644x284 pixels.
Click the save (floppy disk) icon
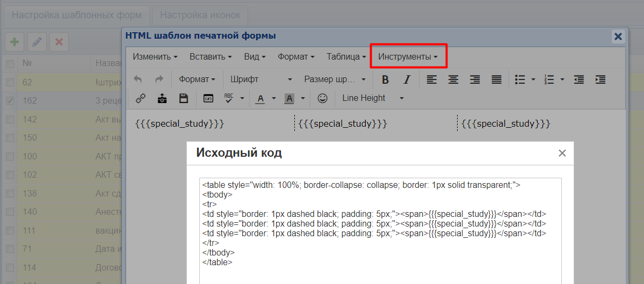pyautogui.click(x=184, y=98)
